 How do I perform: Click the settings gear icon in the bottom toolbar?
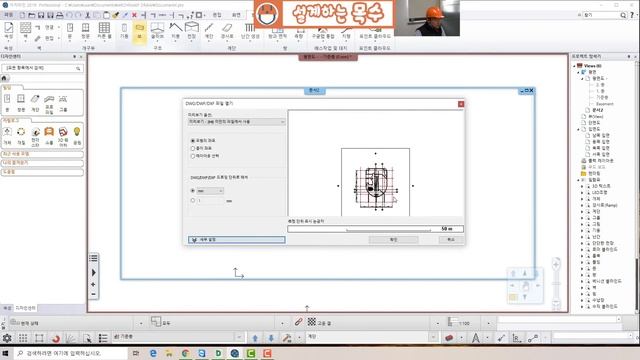[7, 338]
